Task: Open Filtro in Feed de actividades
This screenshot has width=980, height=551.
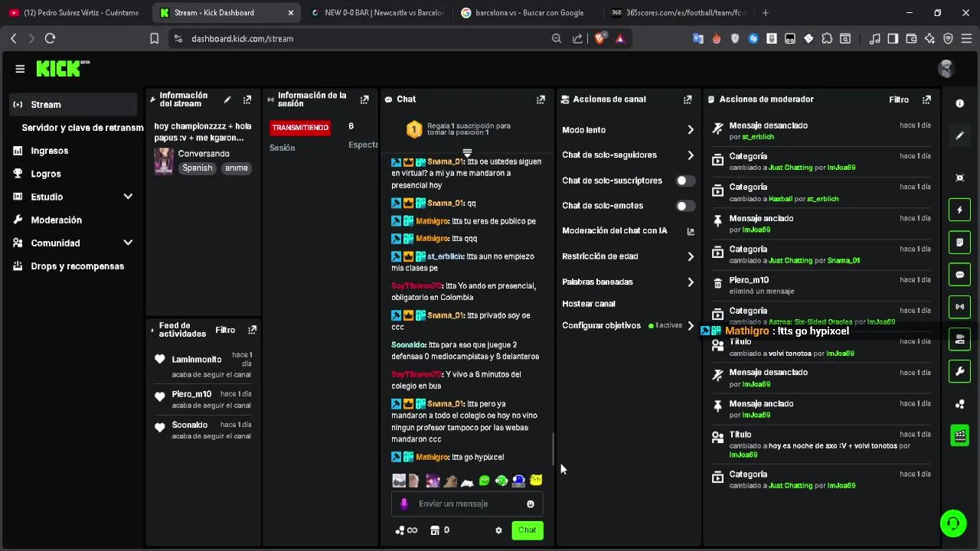Action: click(x=225, y=330)
